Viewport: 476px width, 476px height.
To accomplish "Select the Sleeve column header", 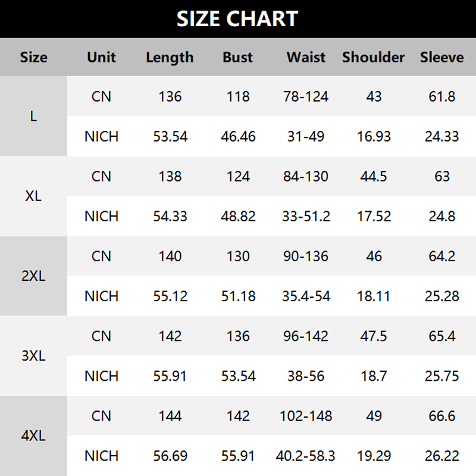I will point(441,57).
